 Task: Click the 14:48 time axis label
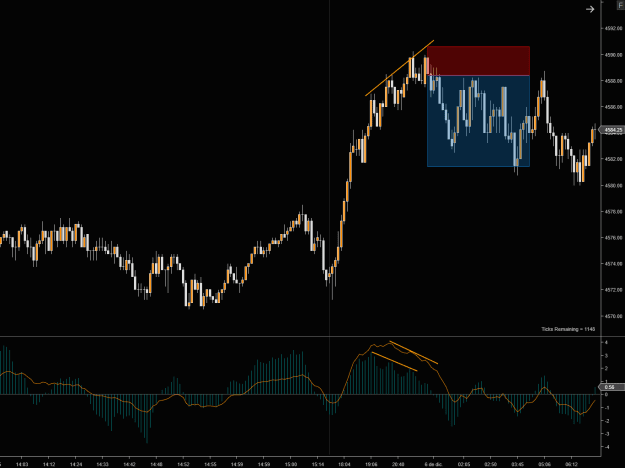pos(157,464)
